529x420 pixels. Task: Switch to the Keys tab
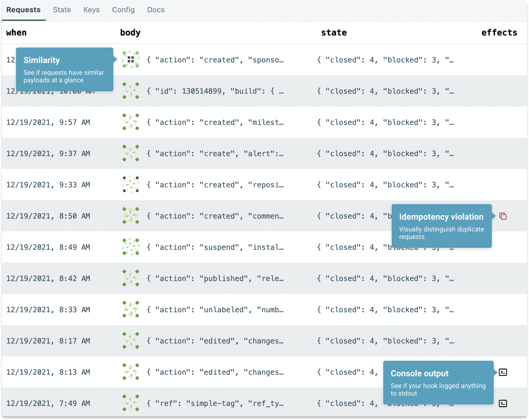(91, 10)
